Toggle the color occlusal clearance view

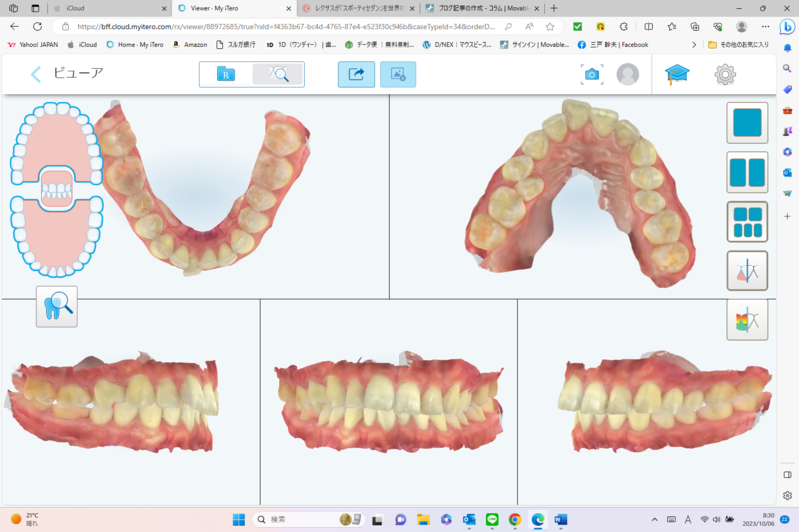747,320
